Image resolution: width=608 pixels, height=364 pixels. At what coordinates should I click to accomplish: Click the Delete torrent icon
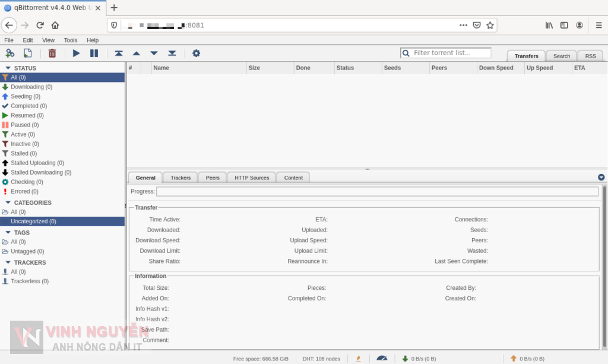click(52, 53)
